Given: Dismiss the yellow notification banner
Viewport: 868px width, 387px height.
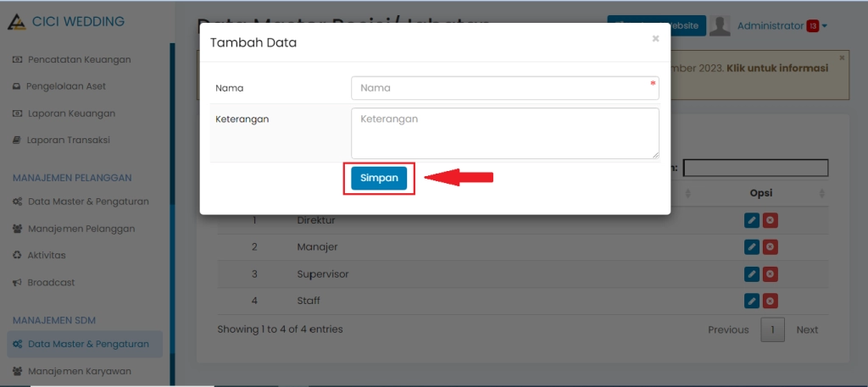Looking at the screenshot, I should [842, 58].
